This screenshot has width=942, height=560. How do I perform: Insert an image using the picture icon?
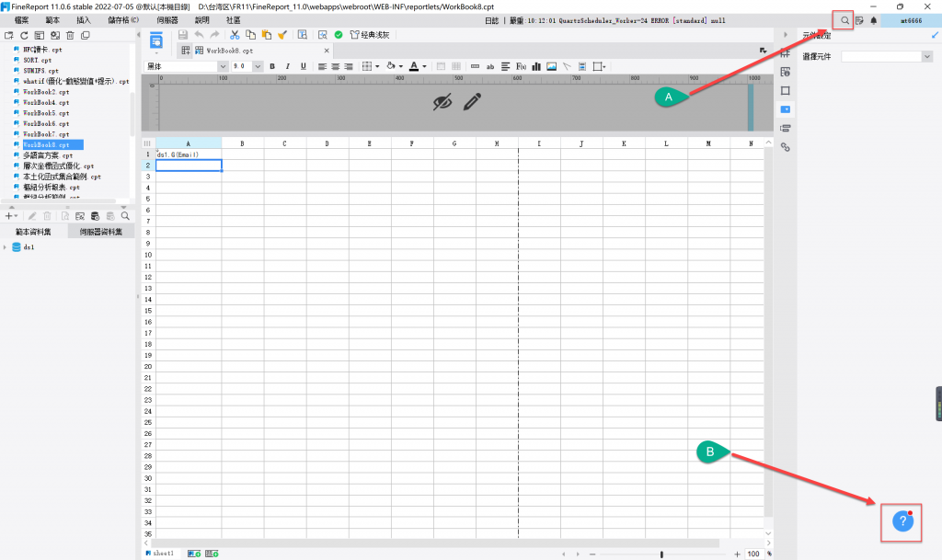coord(552,66)
